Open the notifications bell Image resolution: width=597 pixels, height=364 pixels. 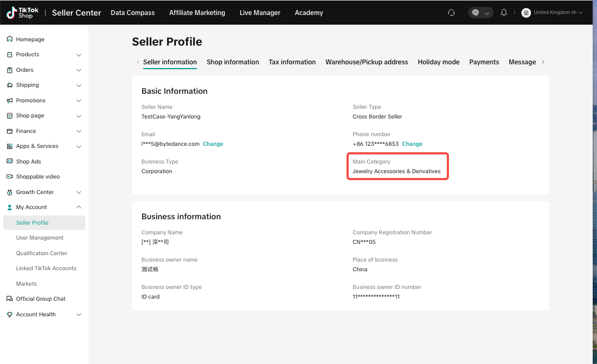(x=504, y=13)
